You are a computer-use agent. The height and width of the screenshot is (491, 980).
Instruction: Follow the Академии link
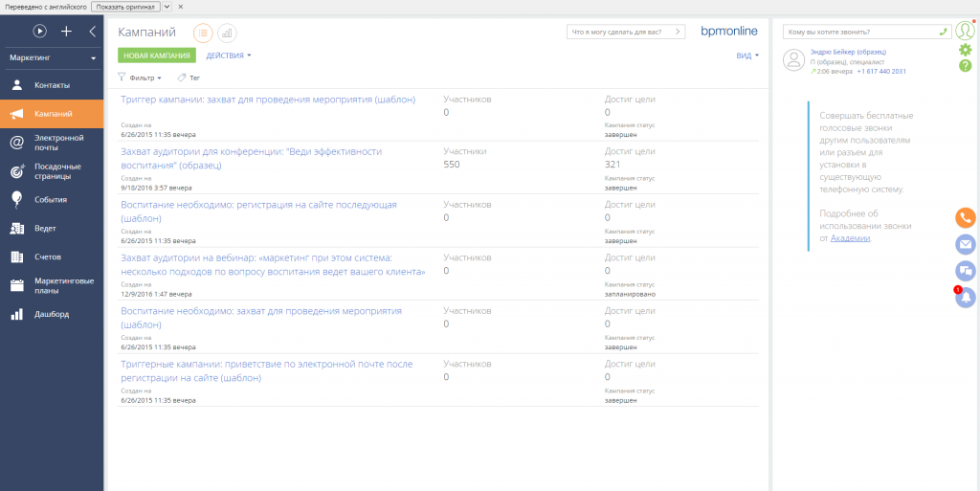851,238
